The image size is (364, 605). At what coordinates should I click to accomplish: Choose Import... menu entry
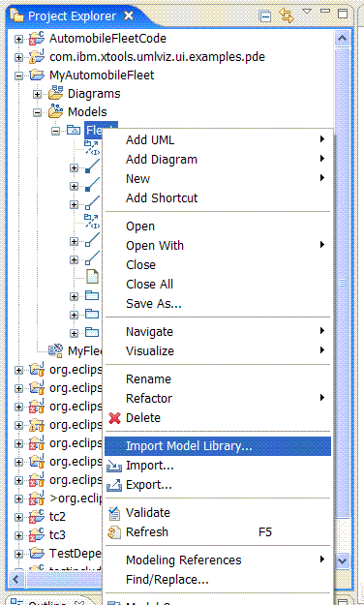pyautogui.click(x=218, y=466)
